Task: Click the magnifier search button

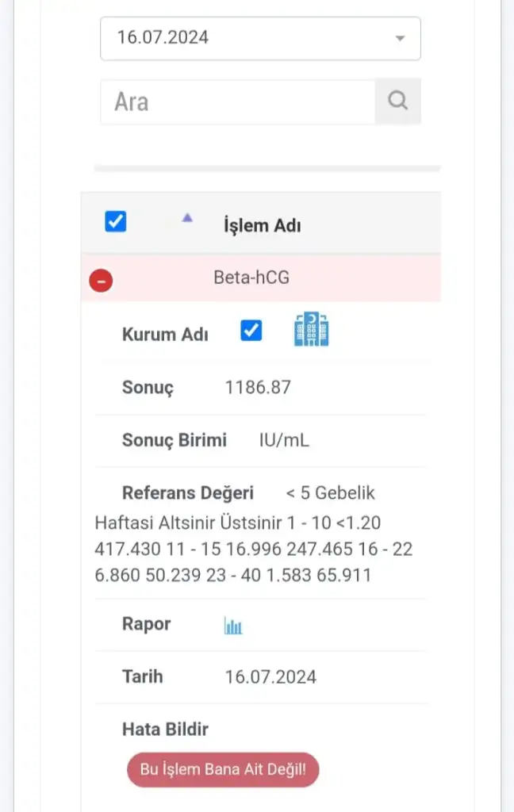Action: 398,101
